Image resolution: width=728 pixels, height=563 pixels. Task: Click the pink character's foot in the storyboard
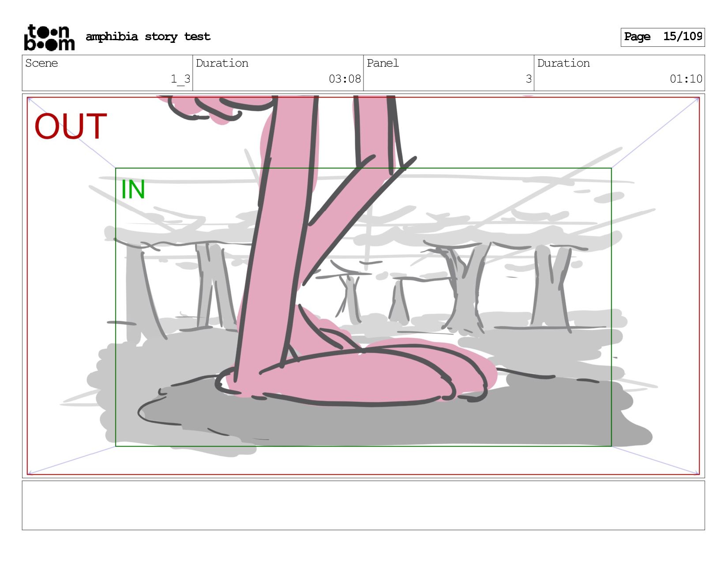357,373
